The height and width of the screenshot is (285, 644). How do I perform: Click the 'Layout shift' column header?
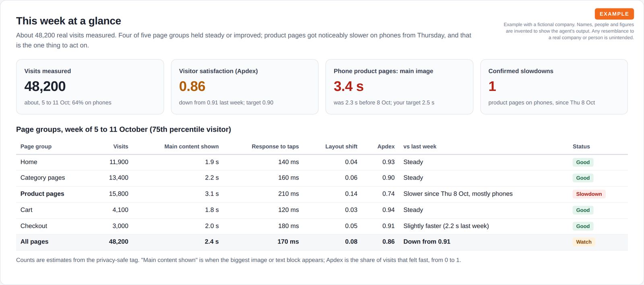pyautogui.click(x=341, y=147)
